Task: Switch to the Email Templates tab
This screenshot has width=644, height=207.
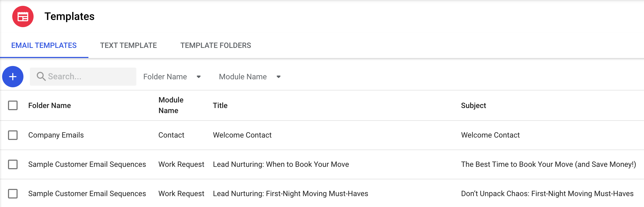Action: click(44, 45)
